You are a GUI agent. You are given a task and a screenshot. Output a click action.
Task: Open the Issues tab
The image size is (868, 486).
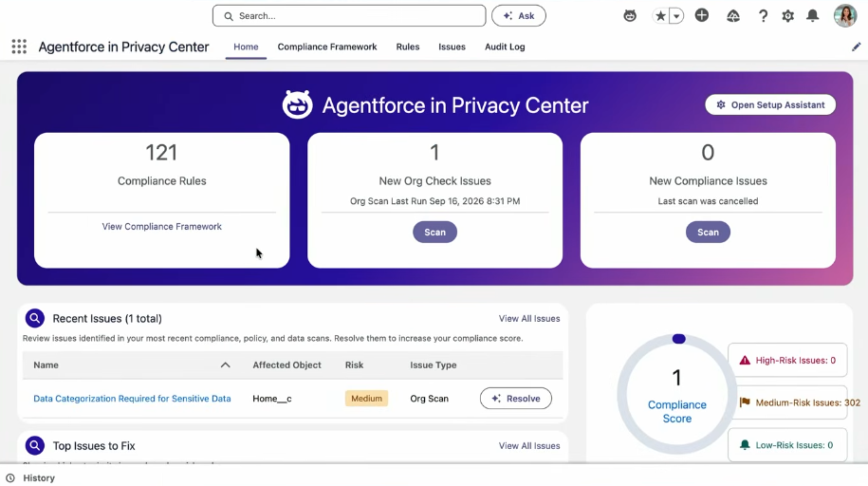(x=452, y=47)
